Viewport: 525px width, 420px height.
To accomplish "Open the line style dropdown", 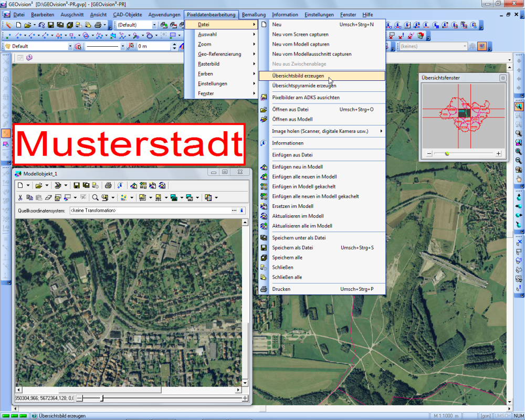I will pyautogui.click(x=122, y=46).
